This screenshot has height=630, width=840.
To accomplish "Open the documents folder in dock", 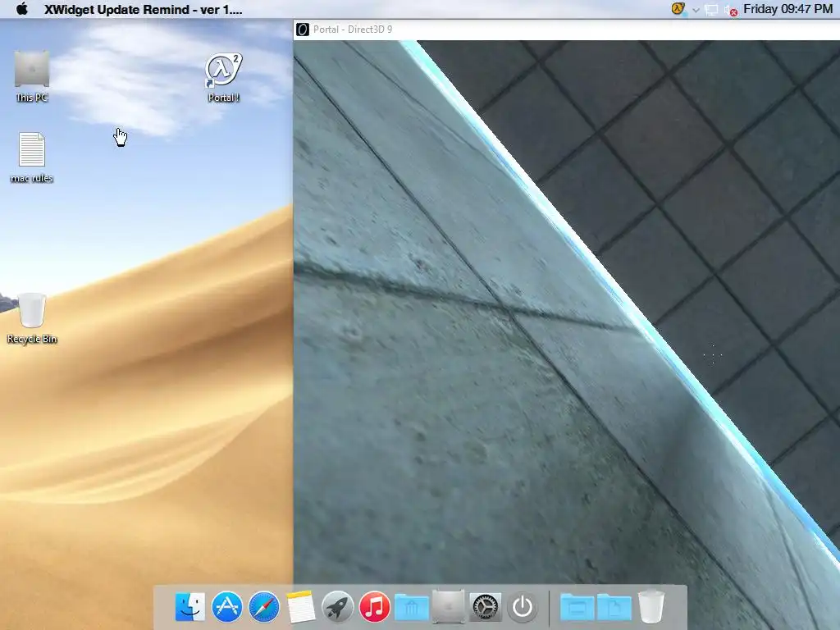I will click(x=614, y=607).
